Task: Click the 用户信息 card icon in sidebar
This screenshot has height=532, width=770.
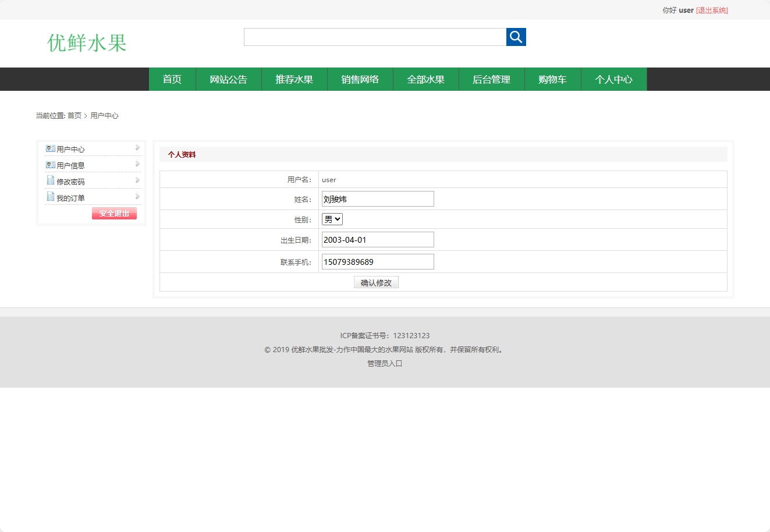Action: [49, 164]
